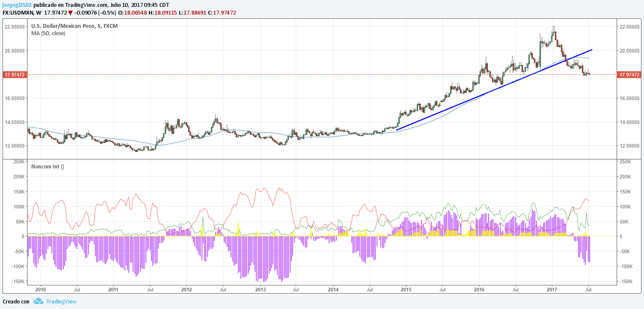Click -100K on the right indicator axis

[x=626, y=266]
